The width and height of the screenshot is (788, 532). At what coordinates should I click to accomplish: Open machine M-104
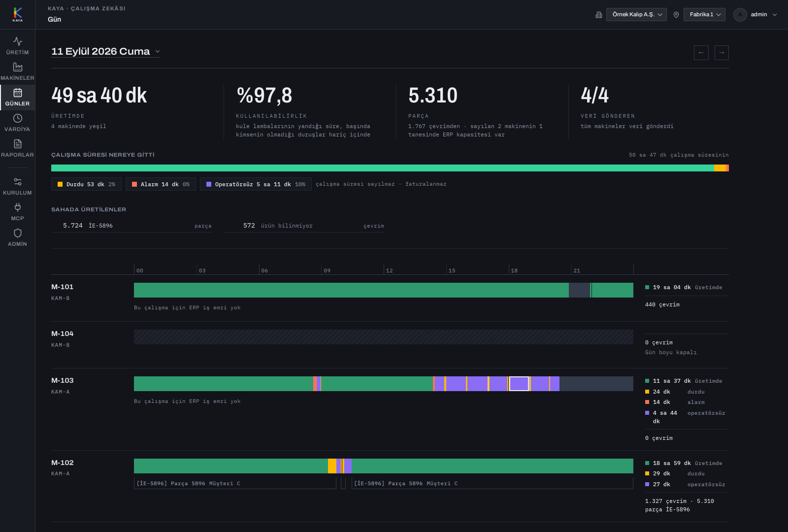tap(63, 333)
